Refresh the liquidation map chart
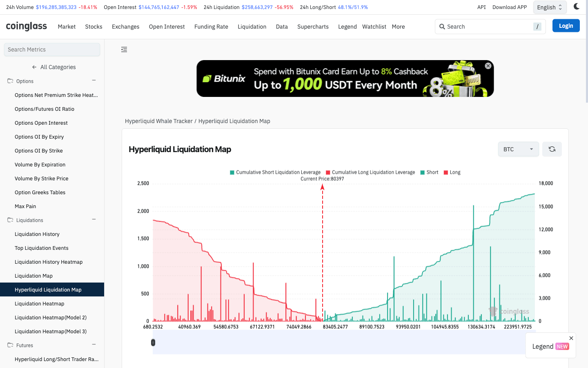This screenshot has width=588, height=368. [x=552, y=149]
